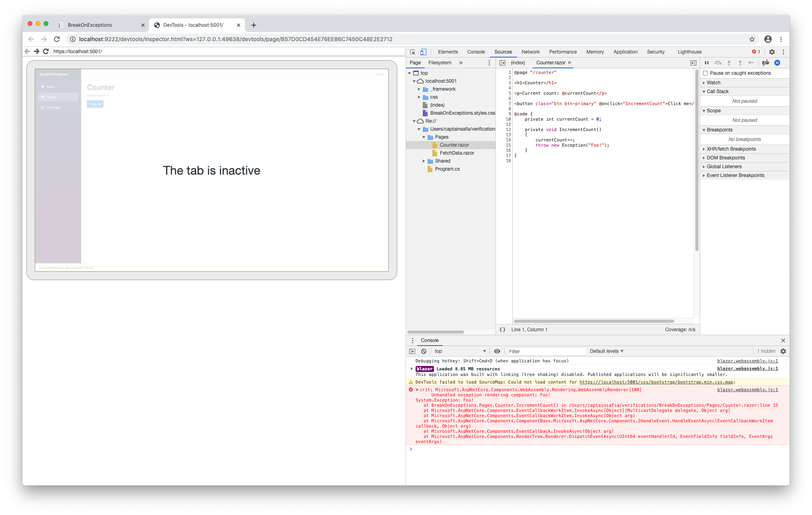Click the Step into next function call icon
This screenshot has height=515, width=812.
click(x=729, y=63)
